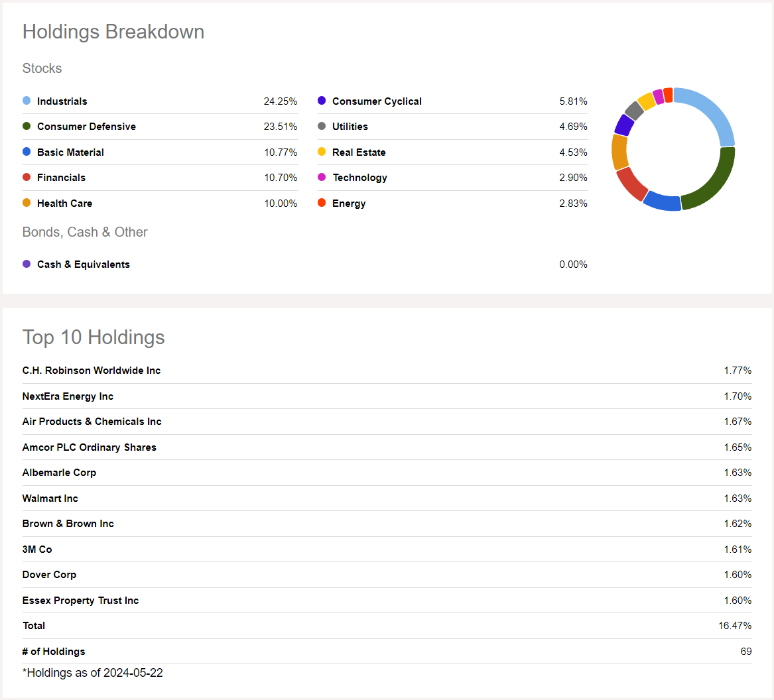Click the Top 10 Holdings heading

pyautogui.click(x=94, y=337)
